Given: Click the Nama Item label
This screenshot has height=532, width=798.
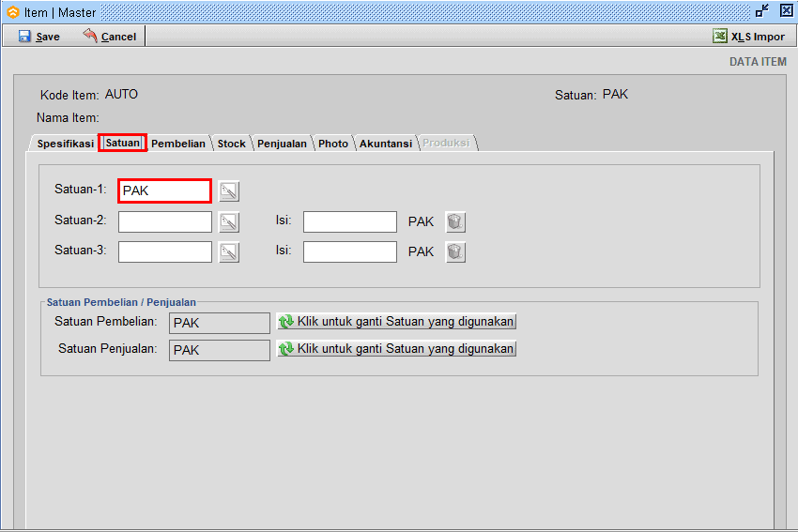Looking at the screenshot, I should pos(68,118).
